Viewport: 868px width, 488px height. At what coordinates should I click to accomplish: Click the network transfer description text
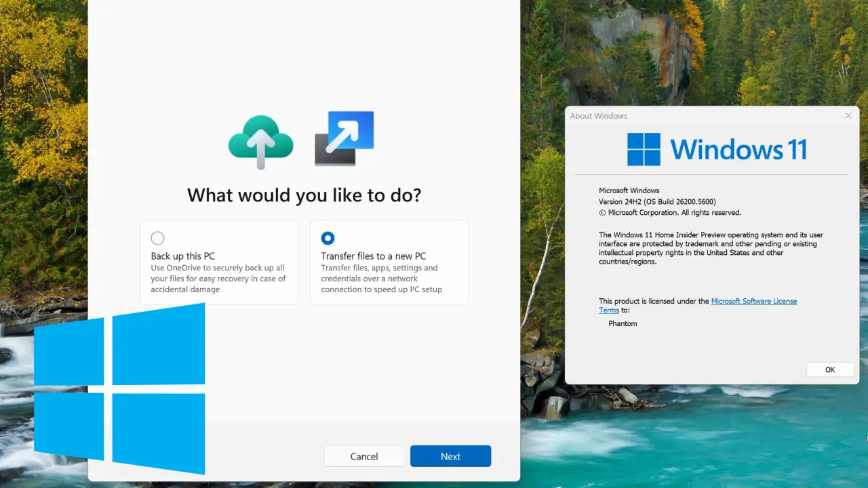tap(381, 279)
